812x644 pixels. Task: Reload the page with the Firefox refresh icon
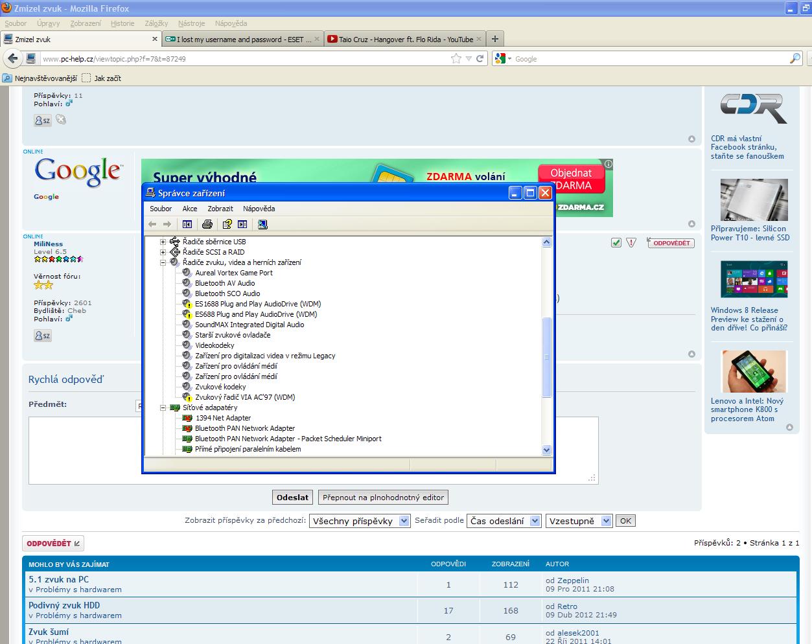click(x=480, y=58)
